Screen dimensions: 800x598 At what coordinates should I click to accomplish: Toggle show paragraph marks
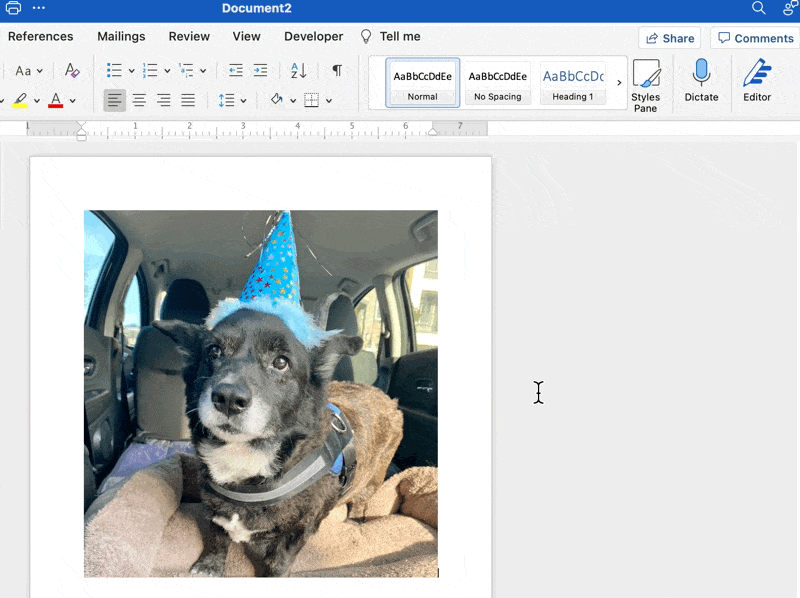click(337, 70)
